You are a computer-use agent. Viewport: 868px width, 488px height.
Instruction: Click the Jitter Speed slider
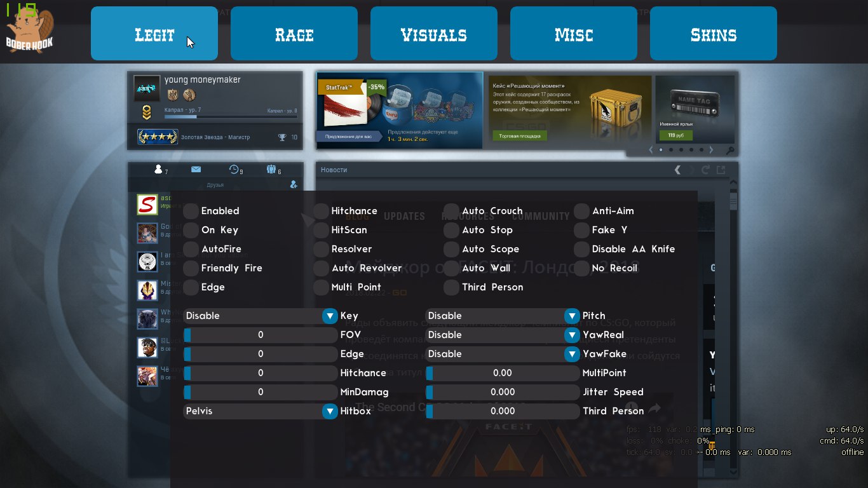[x=503, y=392]
